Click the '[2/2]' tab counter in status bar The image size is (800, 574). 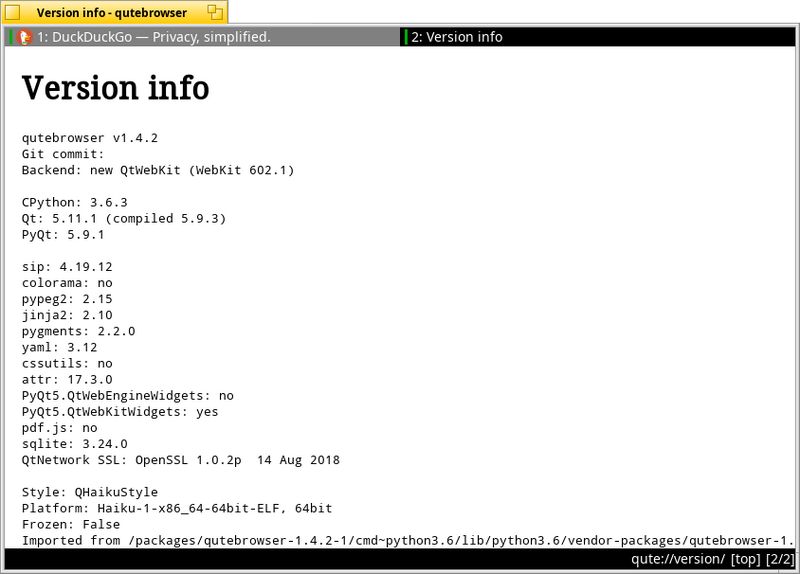pos(780,559)
